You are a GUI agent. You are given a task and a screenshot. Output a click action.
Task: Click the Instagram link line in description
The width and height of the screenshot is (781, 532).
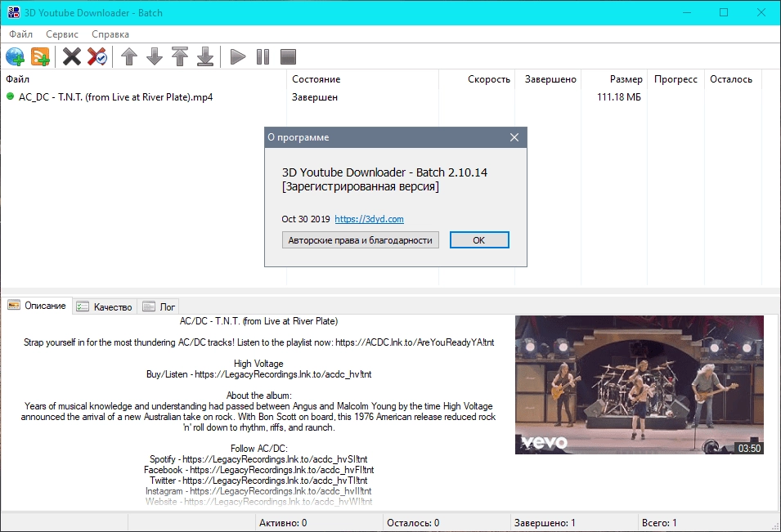(x=258, y=490)
